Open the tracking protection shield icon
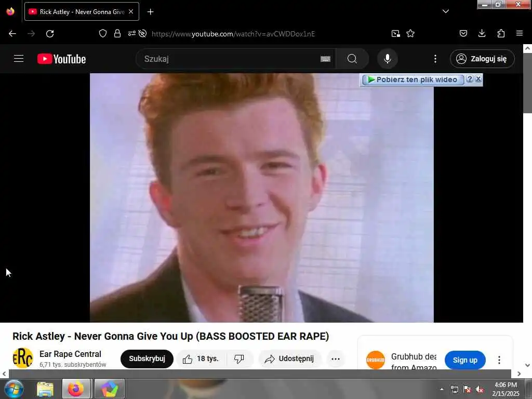This screenshot has height=399, width=532. [103, 33]
